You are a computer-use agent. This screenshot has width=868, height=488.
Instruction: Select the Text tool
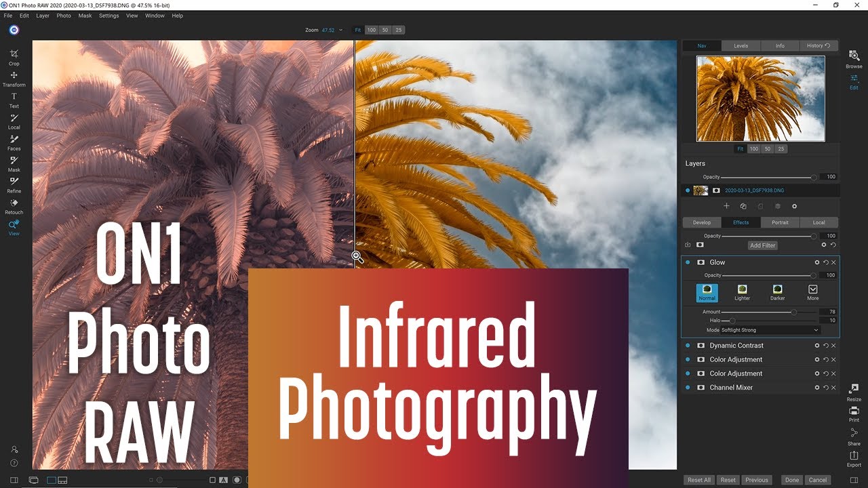[14, 100]
